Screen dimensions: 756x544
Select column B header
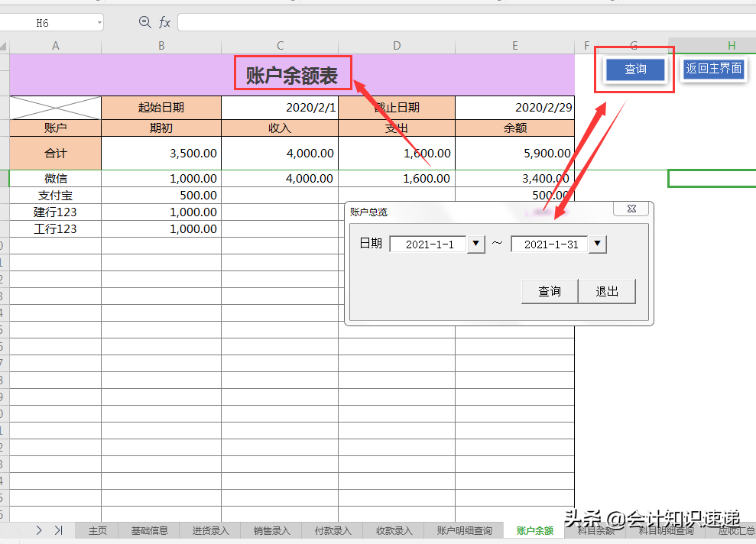[161, 46]
